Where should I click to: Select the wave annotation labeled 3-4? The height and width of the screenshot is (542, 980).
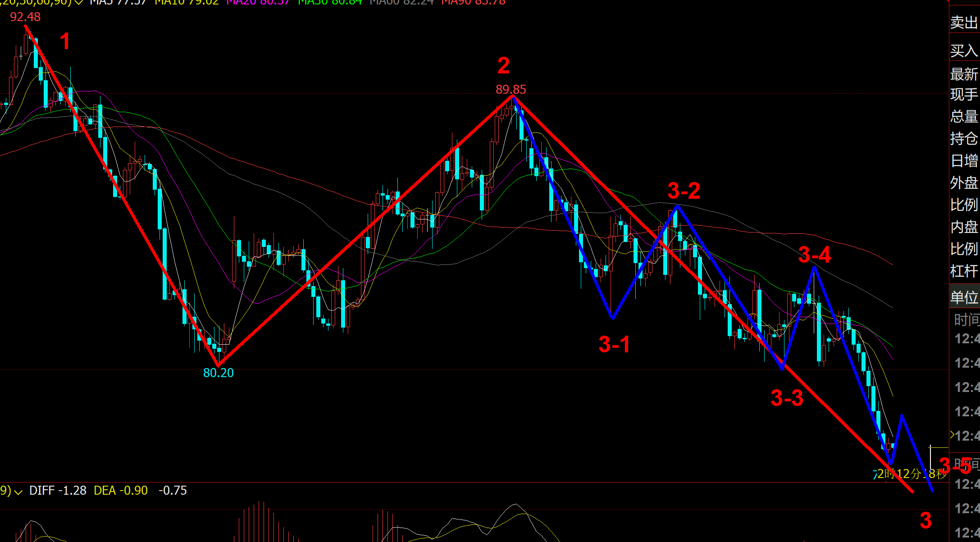[x=814, y=255]
